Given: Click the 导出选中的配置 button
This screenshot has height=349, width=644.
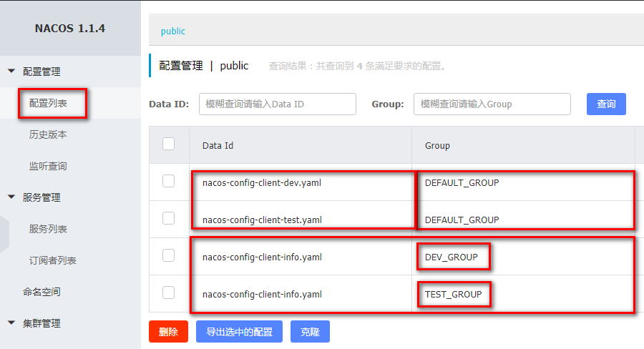Looking at the screenshot, I should point(240,331).
